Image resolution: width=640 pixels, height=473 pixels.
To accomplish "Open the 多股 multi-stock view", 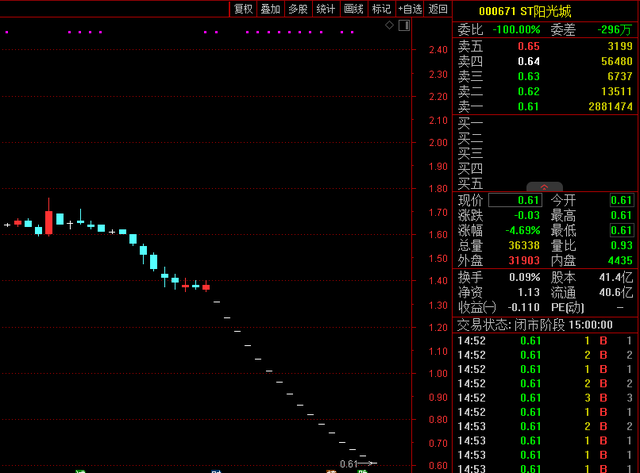I will 298,9.
